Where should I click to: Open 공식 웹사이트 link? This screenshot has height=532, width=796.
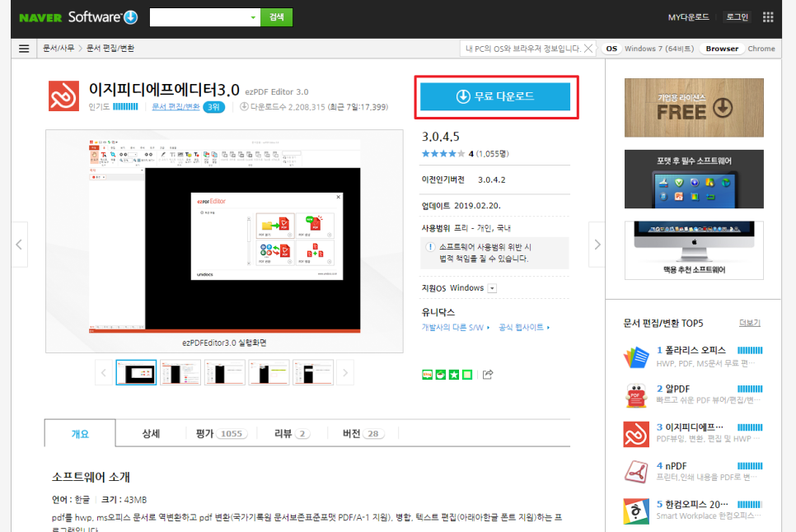(524, 328)
